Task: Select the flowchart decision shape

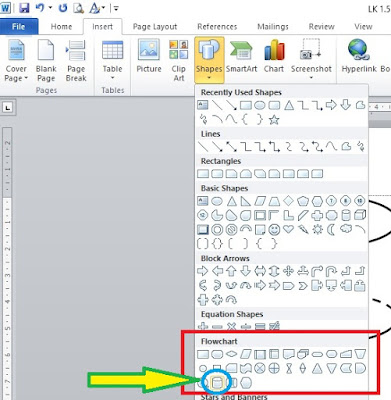Action: point(231,354)
